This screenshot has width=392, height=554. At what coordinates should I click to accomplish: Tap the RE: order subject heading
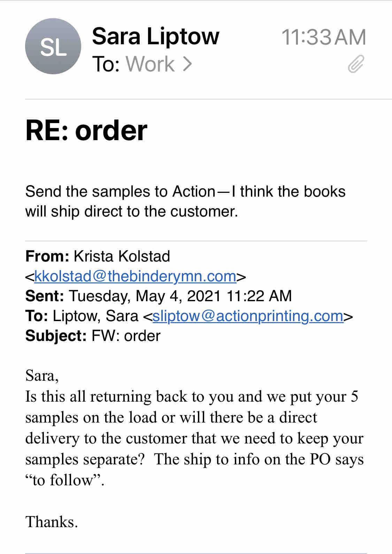pos(86,130)
